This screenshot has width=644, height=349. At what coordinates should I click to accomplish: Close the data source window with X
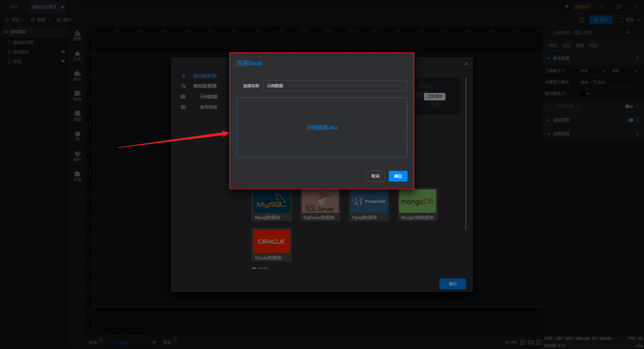(466, 64)
